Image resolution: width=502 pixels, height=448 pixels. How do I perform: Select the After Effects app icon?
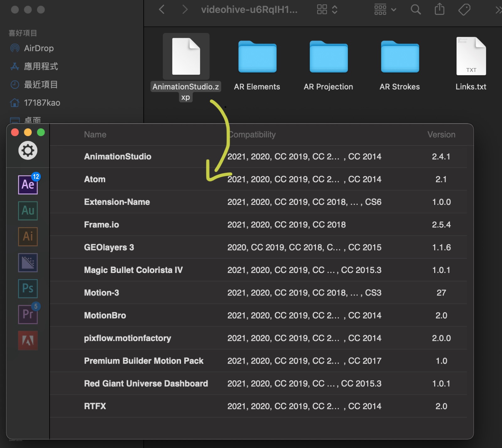(x=28, y=184)
